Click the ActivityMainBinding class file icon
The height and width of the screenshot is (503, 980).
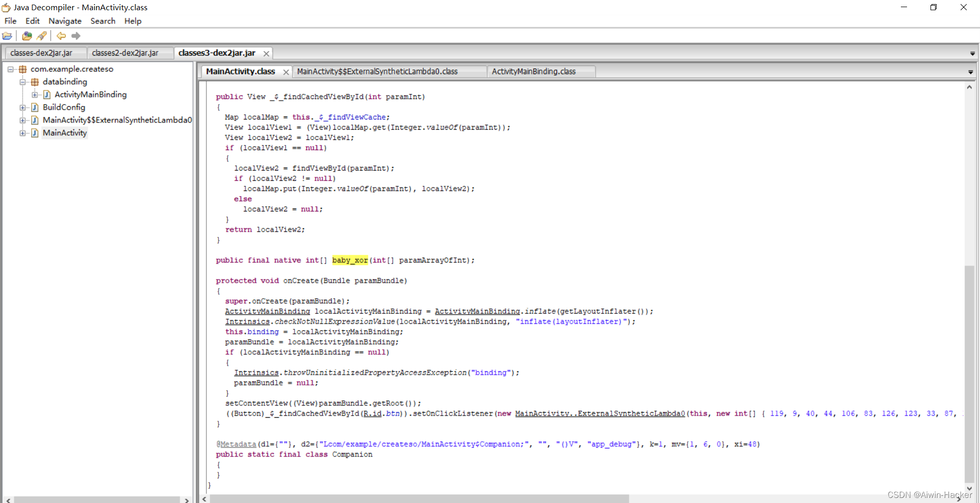click(47, 94)
